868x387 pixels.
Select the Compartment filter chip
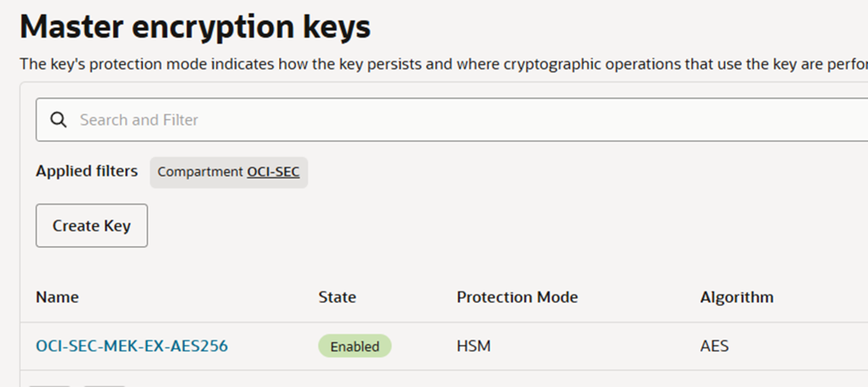(x=229, y=172)
